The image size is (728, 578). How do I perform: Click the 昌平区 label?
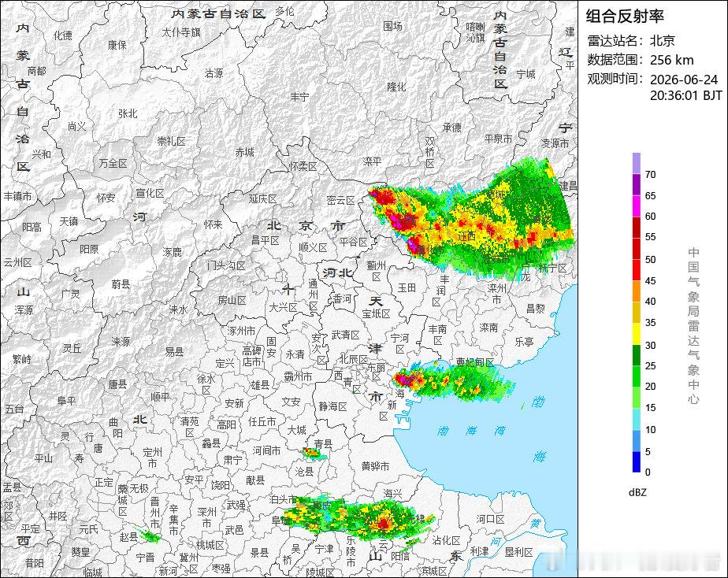(x=265, y=240)
